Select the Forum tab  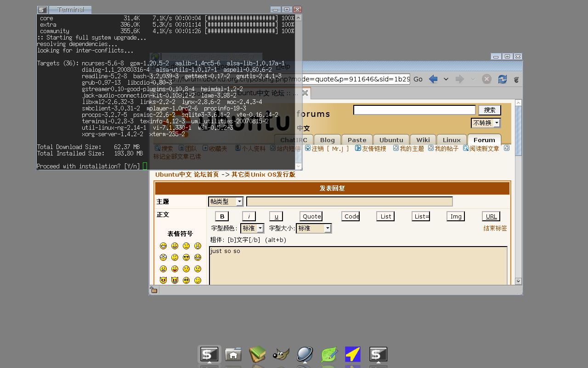coord(484,140)
